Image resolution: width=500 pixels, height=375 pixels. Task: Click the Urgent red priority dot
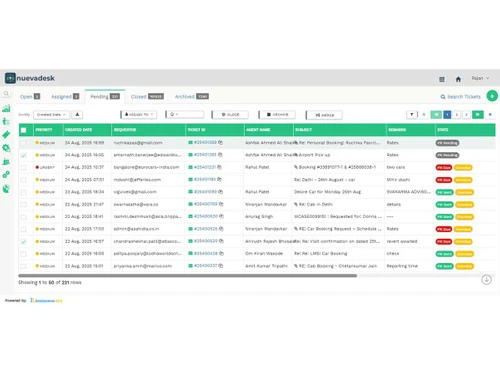coord(37,167)
